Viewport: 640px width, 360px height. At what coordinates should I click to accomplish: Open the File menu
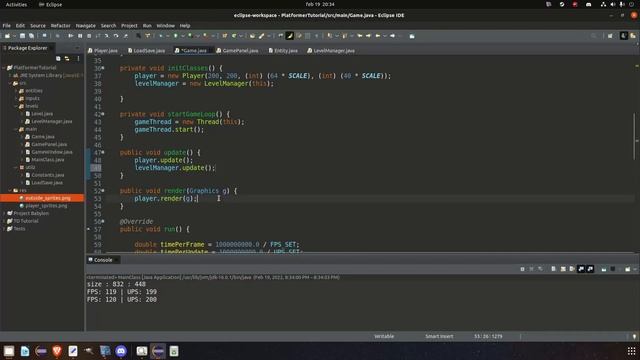(x=7, y=26)
